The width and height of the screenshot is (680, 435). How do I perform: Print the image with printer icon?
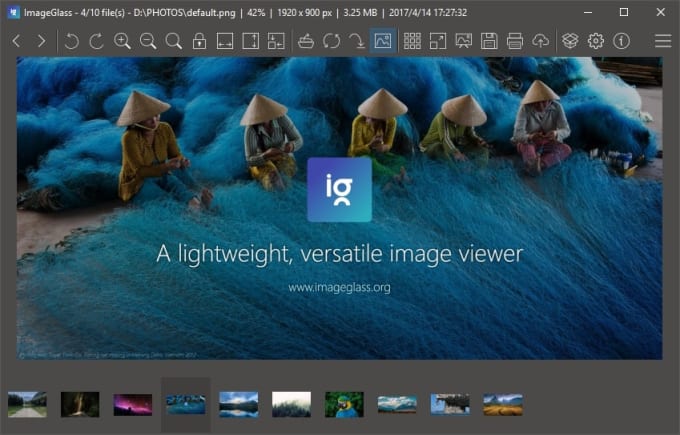point(514,41)
